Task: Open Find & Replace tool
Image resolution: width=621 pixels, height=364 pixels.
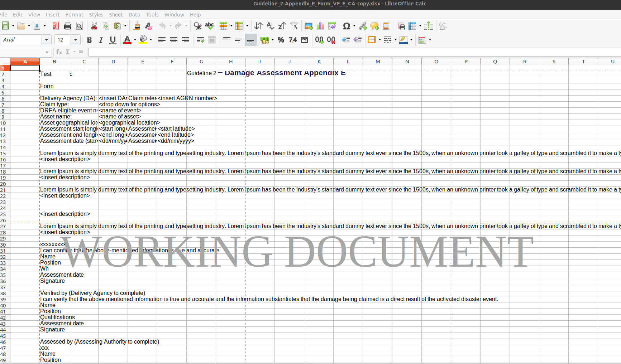Action: tap(197, 26)
